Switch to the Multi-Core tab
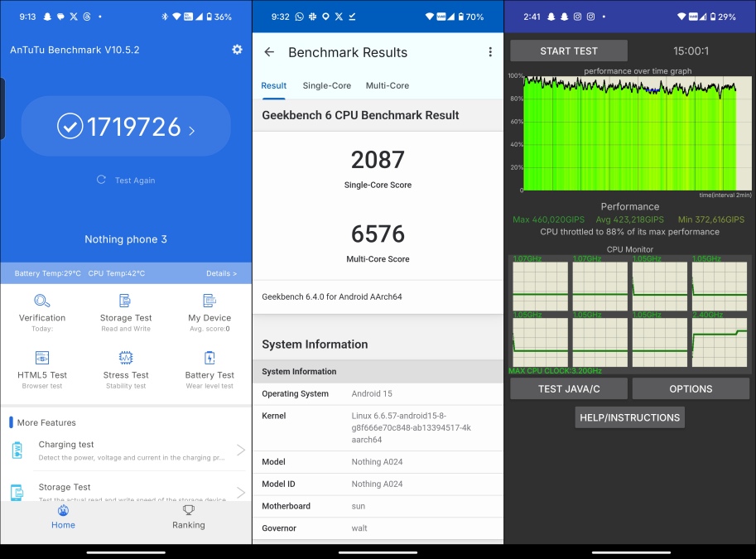This screenshot has height=559, width=756. (x=388, y=86)
